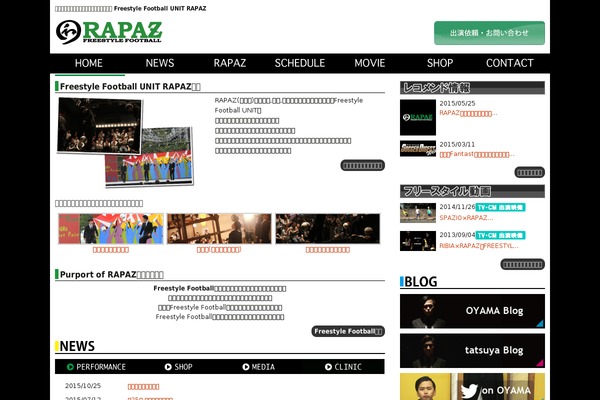Open the colorful stage performance thumbnail
Viewport: 600px width, 400px height.
(x=111, y=229)
